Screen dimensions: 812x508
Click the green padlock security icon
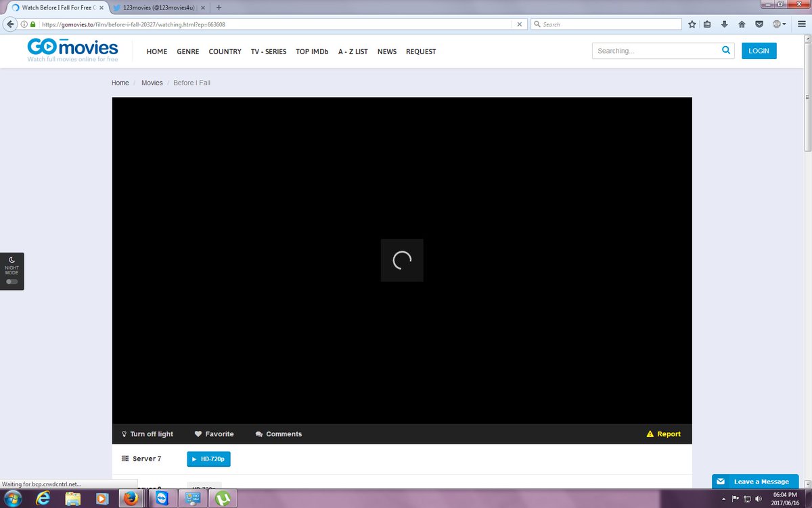point(32,24)
